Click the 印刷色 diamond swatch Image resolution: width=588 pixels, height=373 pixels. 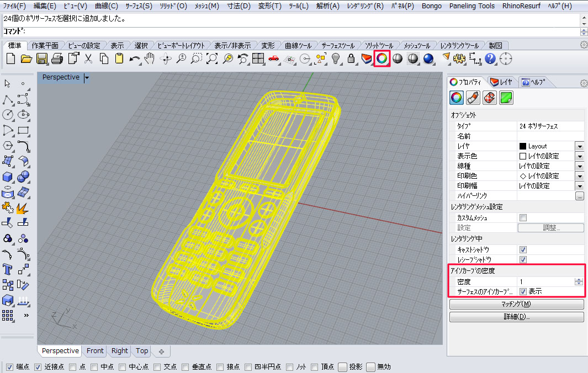(x=523, y=176)
